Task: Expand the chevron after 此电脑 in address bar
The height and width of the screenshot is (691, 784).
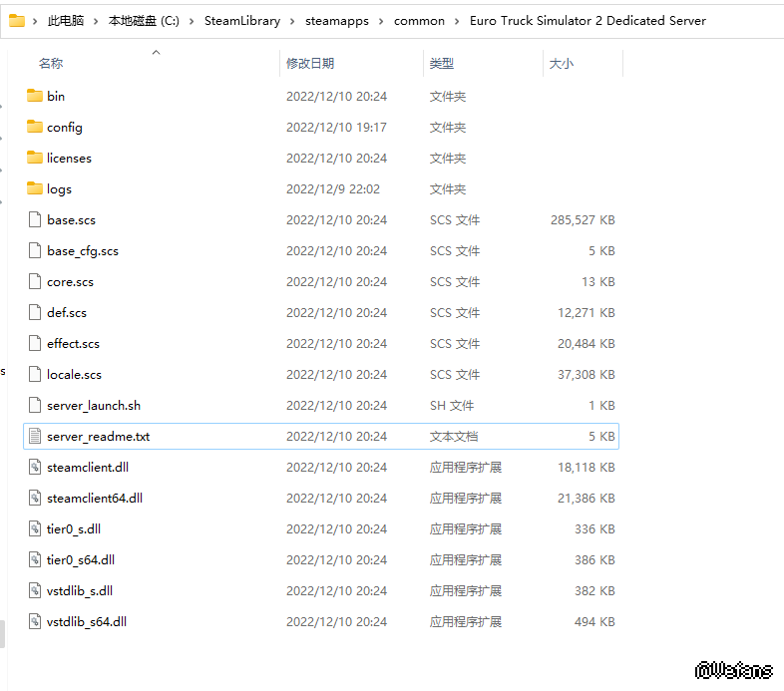Action: pyautogui.click(x=96, y=21)
